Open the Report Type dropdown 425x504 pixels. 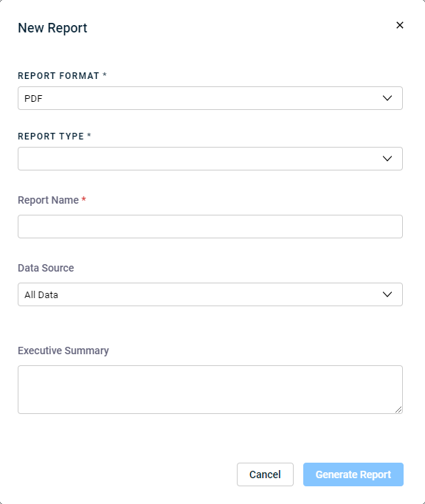(210, 159)
